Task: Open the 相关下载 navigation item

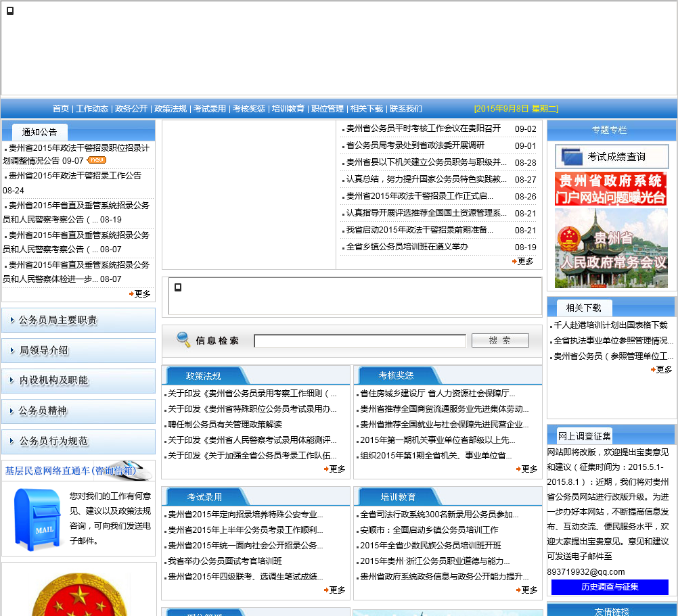Action: (x=367, y=109)
